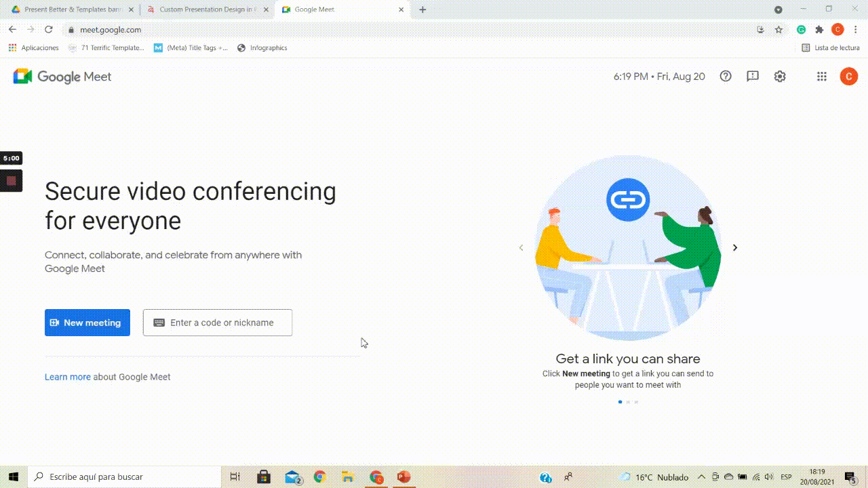Screen dimensions: 868x488
Task: Follow the Learn more link
Action: click(68, 377)
